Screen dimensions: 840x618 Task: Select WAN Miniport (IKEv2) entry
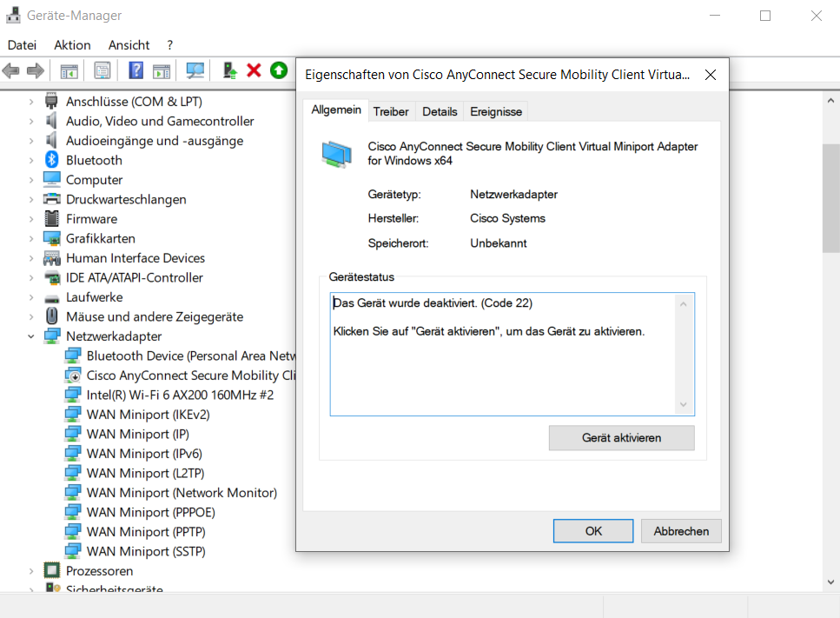[148, 415]
